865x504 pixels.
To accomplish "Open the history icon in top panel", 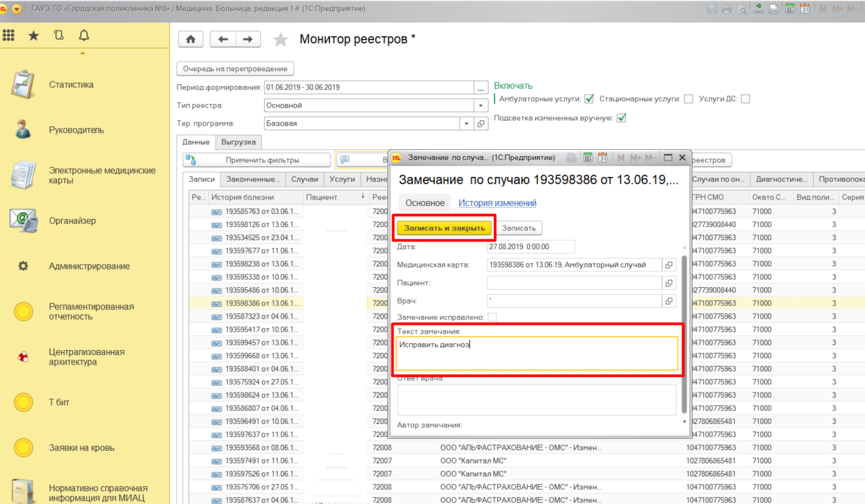I will 58,36.
